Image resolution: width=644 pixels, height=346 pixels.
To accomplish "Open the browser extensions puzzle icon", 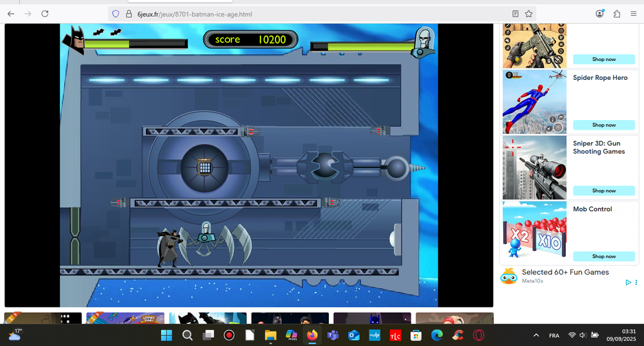I will point(616,13).
